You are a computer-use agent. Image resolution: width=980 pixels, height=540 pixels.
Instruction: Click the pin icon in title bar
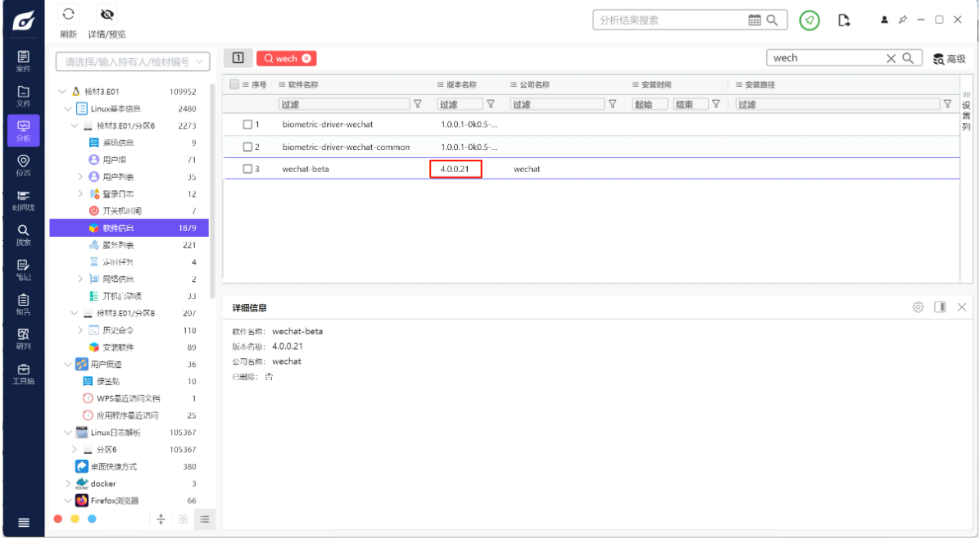(902, 20)
